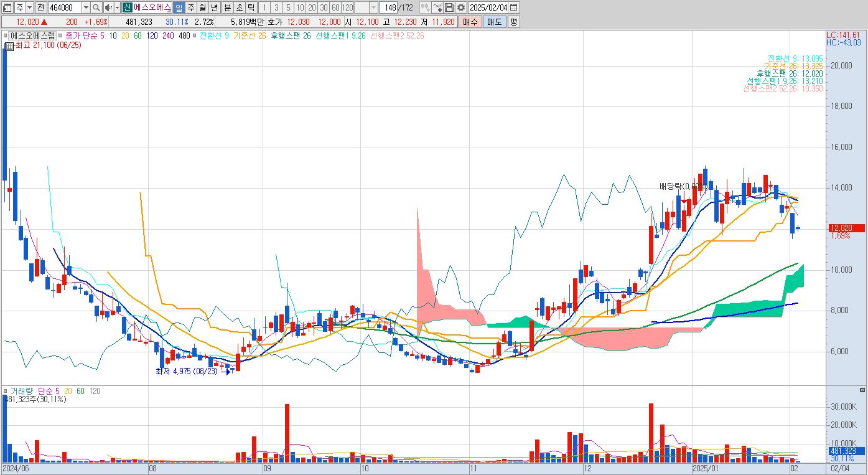Image resolution: width=868 pixels, height=475 pixels.
Task: Click the 전환선 9 indicator legend
Action: pyautogui.click(x=214, y=35)
